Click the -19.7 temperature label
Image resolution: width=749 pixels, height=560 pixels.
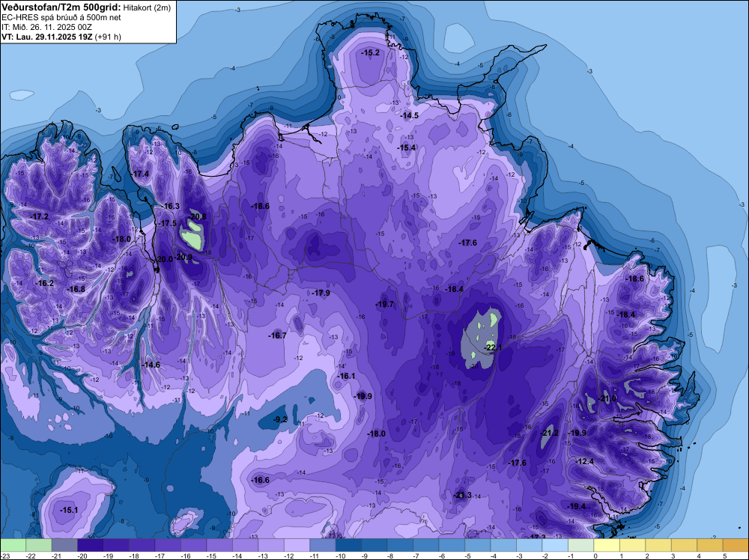(384, 304)
